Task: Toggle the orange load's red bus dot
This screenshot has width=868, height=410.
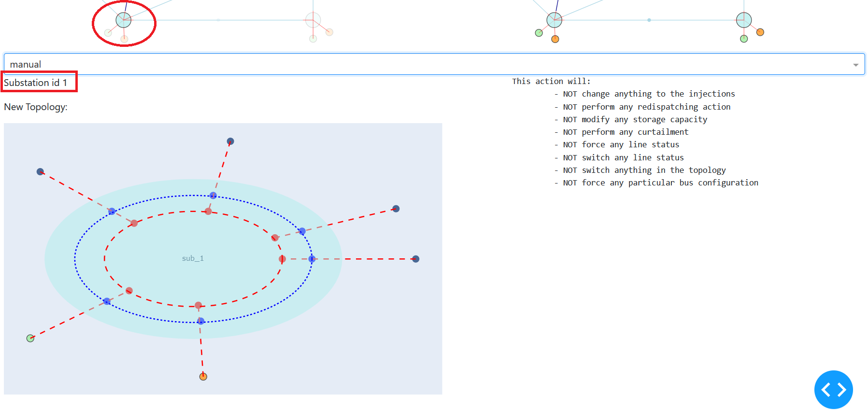Action: coord(198,305)
